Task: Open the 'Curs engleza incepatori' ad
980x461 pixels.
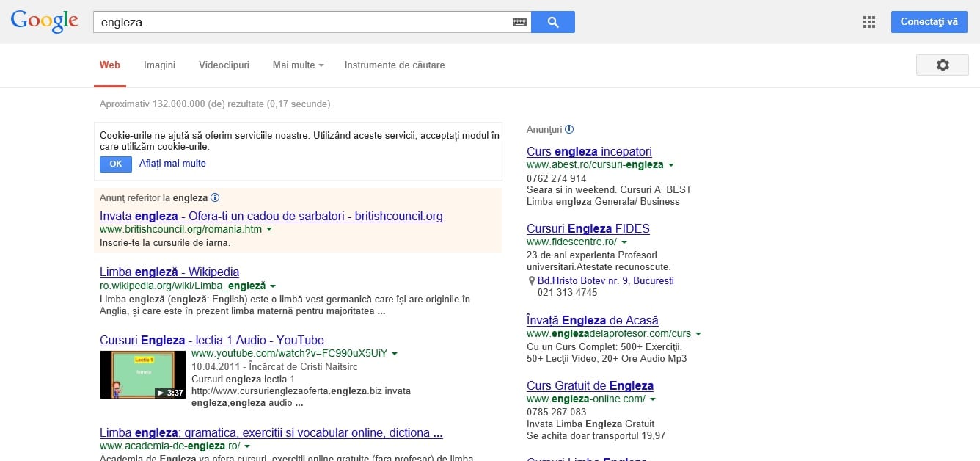Action: point(589,151)
